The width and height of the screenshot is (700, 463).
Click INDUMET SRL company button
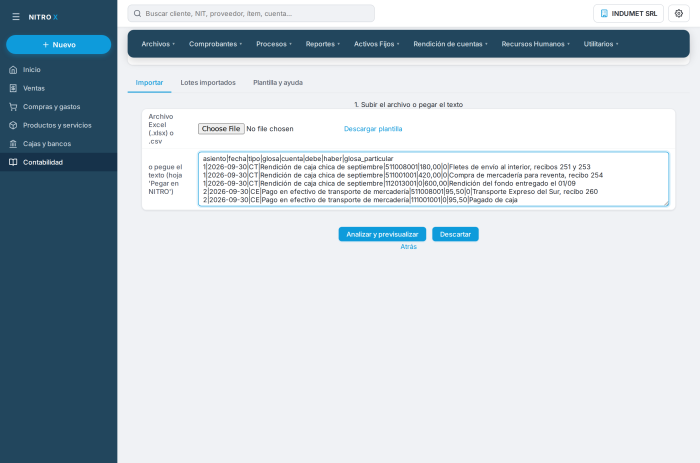pos(628,13)
